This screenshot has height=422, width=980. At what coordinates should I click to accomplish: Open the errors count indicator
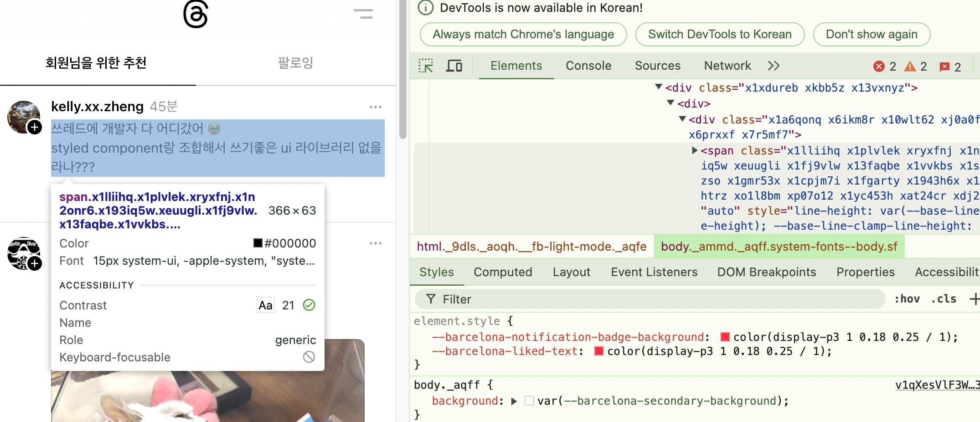point(885,67)
